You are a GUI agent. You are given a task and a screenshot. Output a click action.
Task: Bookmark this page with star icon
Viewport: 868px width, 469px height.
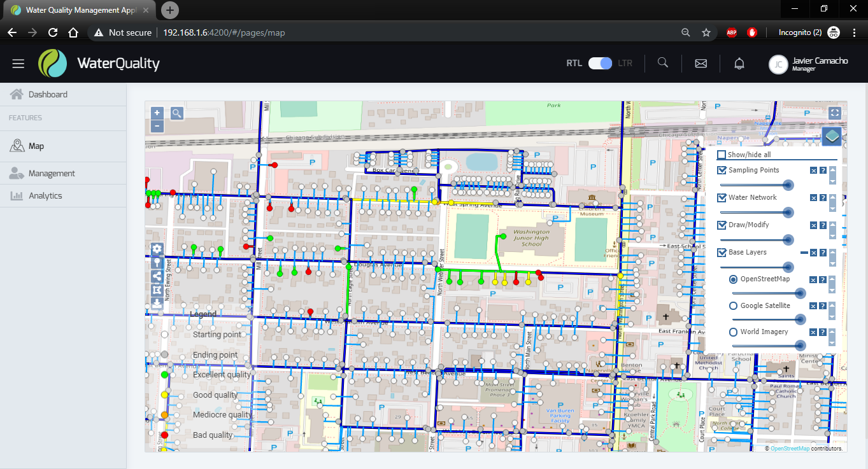click(x=706, y=32)
